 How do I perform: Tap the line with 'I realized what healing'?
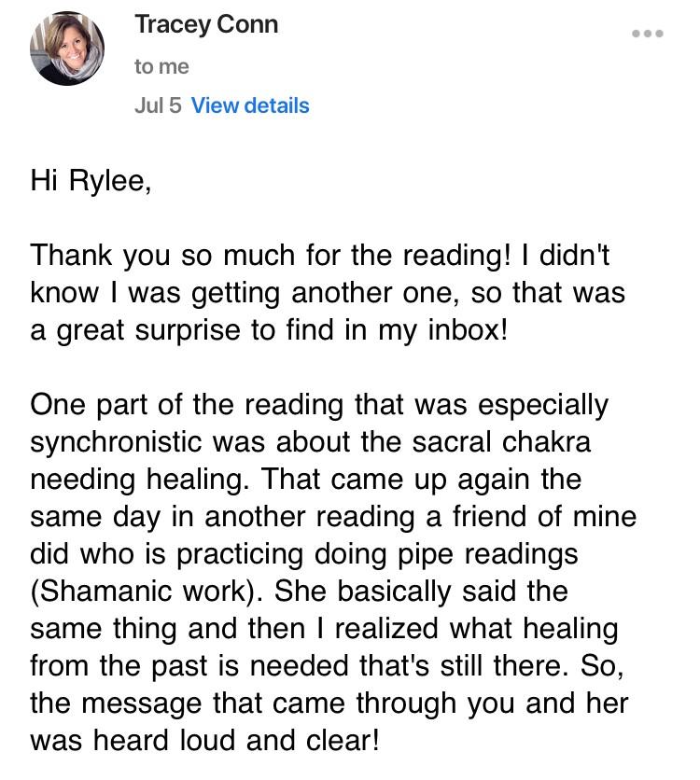click(324, 628)
